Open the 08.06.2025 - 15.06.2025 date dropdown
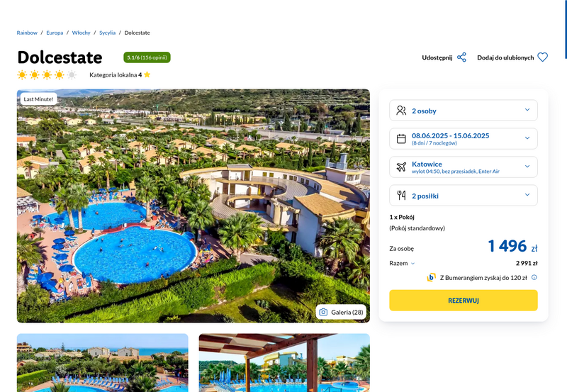This screenshot has width=567, height=392. 464,138
